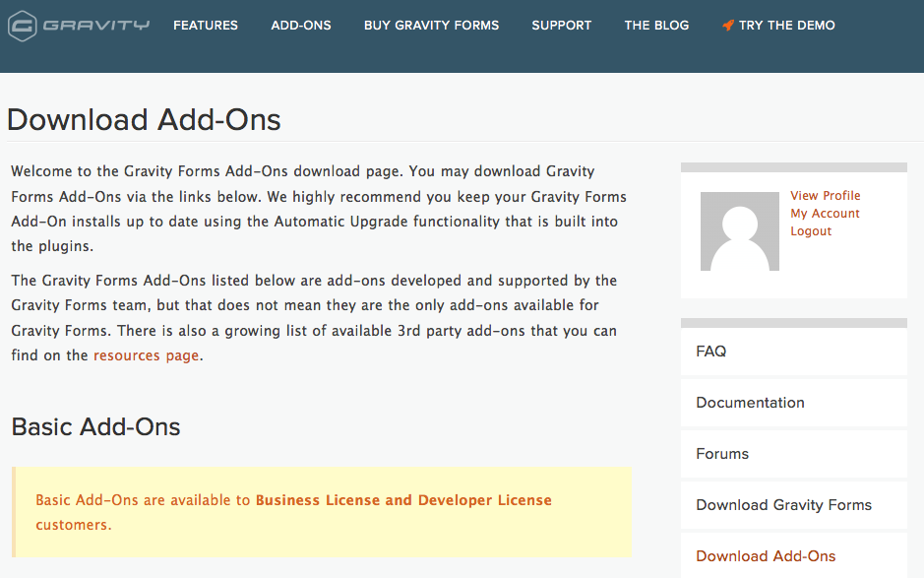This screenshot has width=924, height=578.
Task: Select Download Add-Ons in sidebar
Action: click(766, 555)
